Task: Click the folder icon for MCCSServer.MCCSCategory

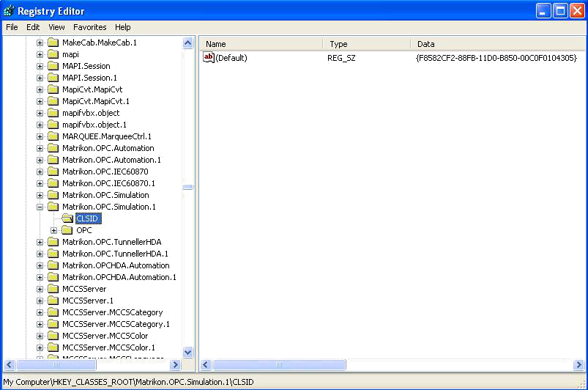Action: coord(53,312)
